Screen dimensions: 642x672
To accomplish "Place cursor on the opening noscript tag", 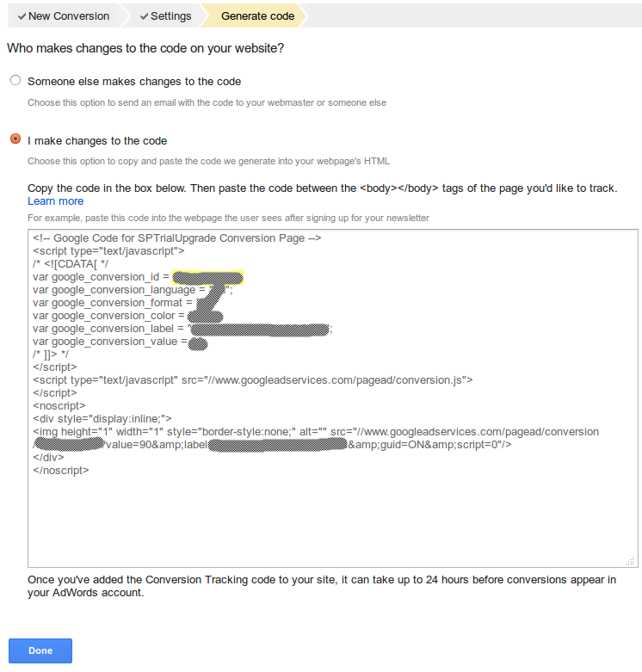I will click(x=59, y=405).
